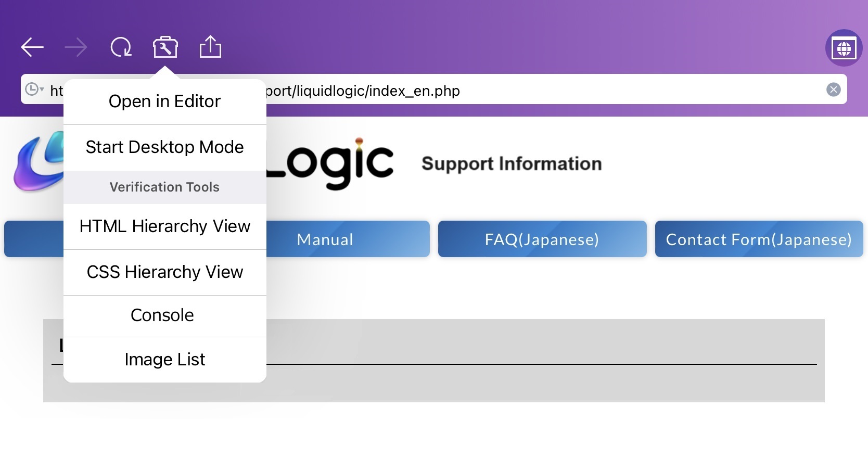
Task: Choose Start Desktop Mode
Action: tap(165, 147)
